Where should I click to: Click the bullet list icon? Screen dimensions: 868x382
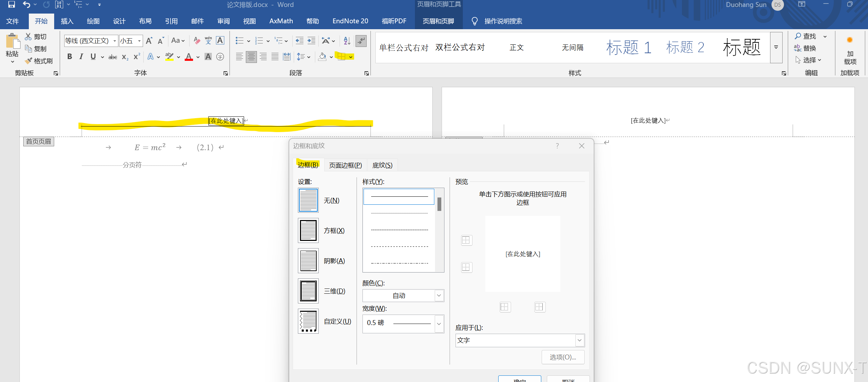click(239, 41)
